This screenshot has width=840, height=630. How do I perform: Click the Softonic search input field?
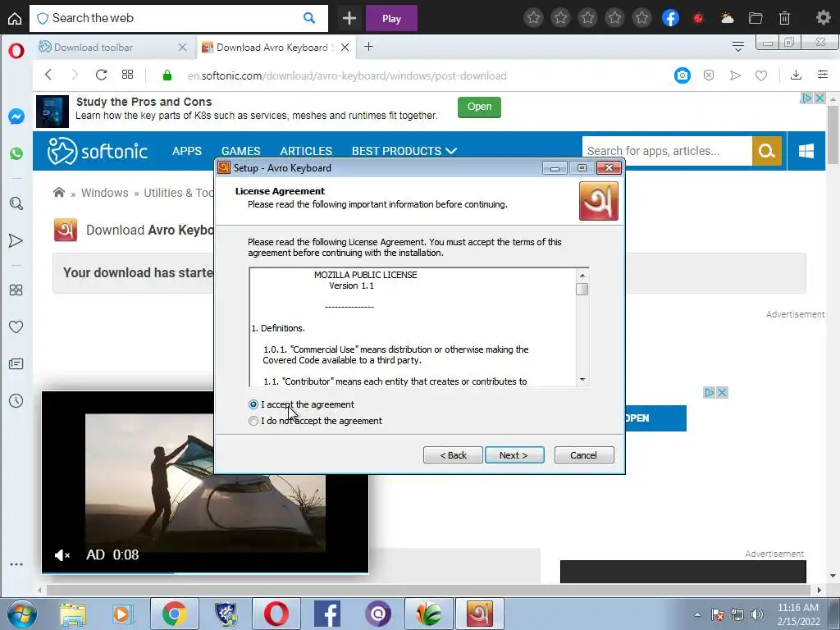667,151
